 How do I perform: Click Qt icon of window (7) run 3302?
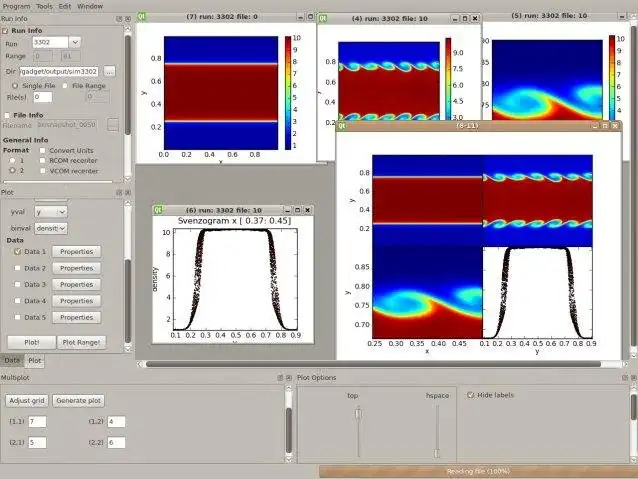tap(142, 17)
